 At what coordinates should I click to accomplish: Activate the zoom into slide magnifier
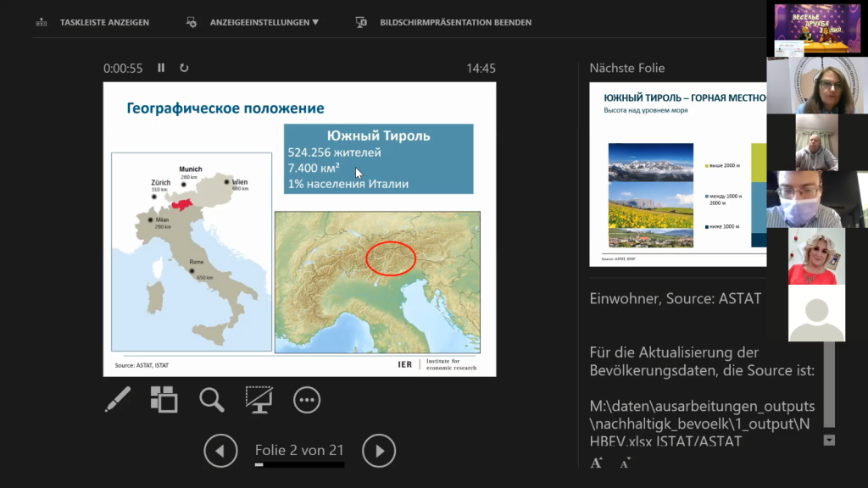coord(211,399)
